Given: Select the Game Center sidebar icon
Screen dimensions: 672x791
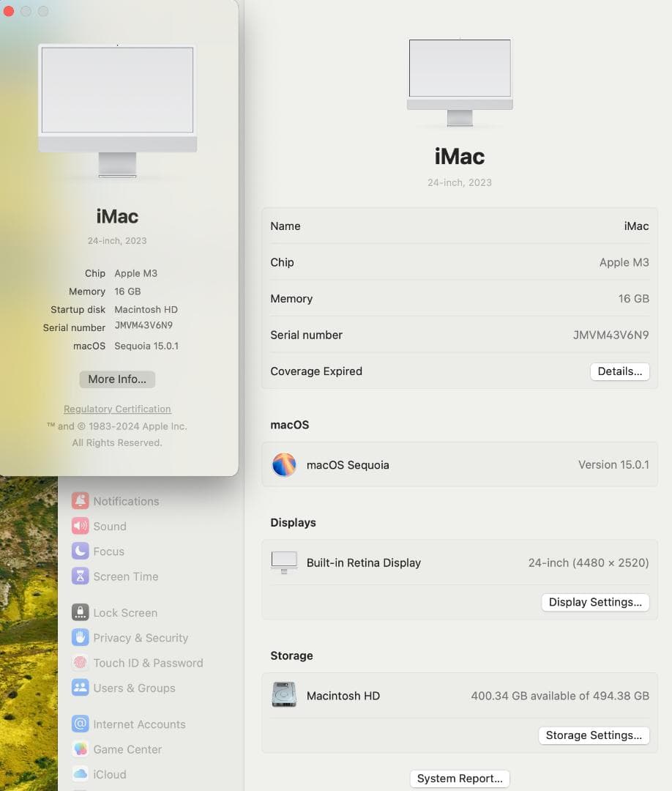Looking at the screenshot, I should [81, 749].
